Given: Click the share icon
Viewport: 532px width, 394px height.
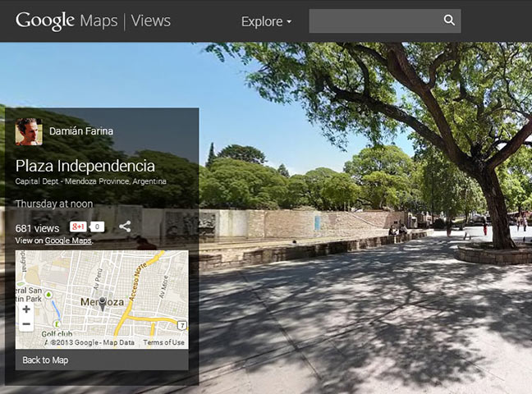Looking at the screenshot, I should point(125,227).
